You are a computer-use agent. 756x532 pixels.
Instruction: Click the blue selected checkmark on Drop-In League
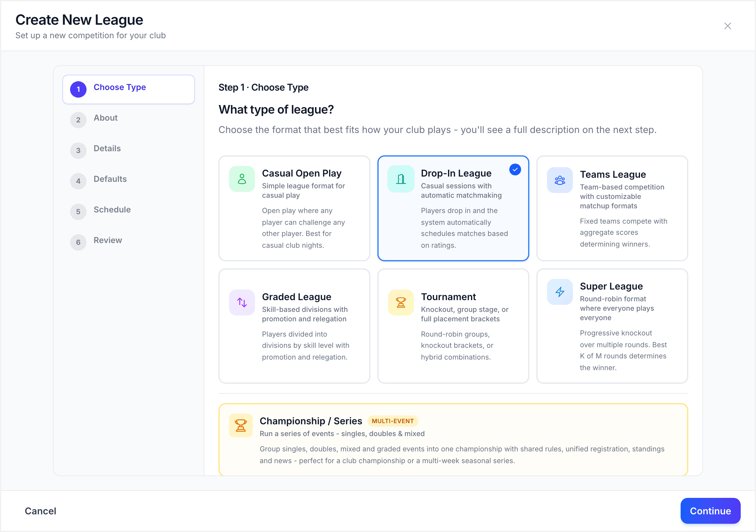(515, 169)
